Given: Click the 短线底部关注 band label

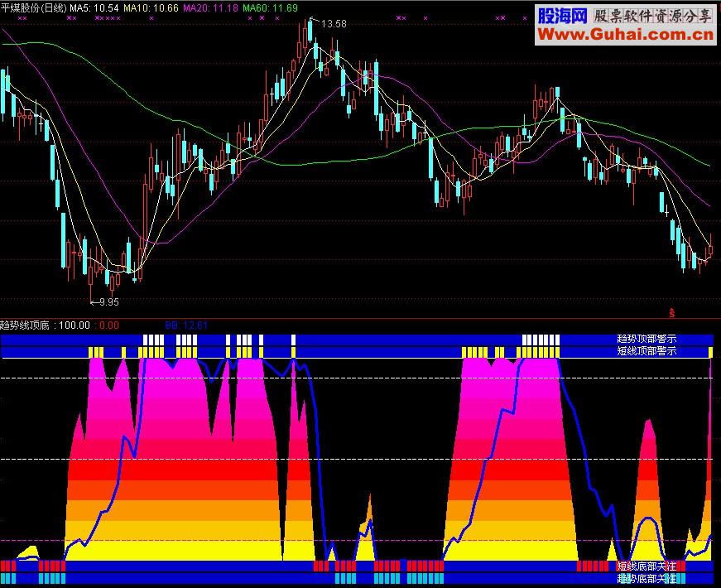Looking at the screenshot, I should [646, 566].
